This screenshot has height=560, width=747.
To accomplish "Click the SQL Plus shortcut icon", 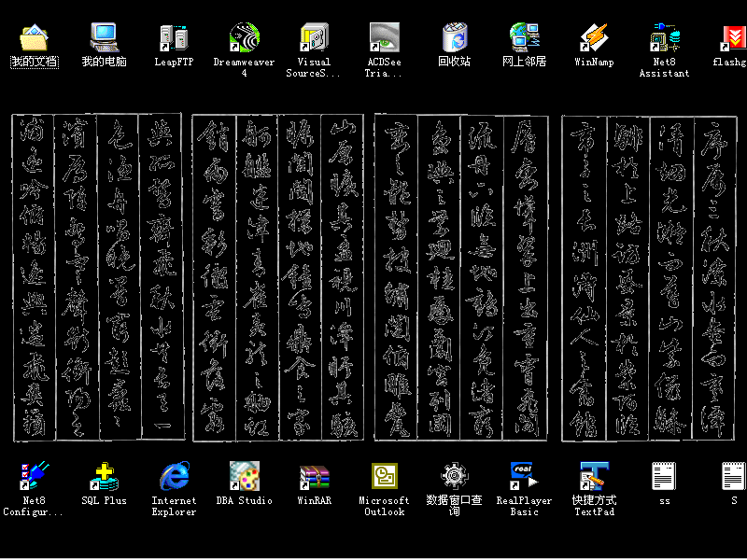I will tap(104, 476).
